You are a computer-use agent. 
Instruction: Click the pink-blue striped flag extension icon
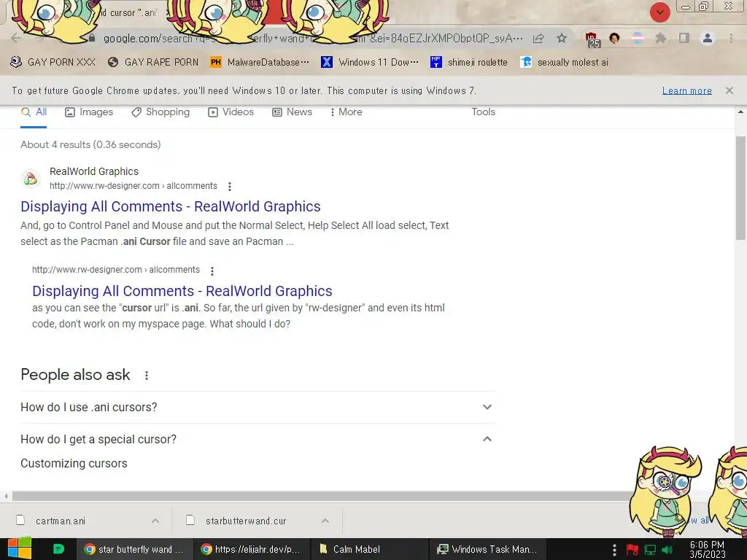pos(637,38)
